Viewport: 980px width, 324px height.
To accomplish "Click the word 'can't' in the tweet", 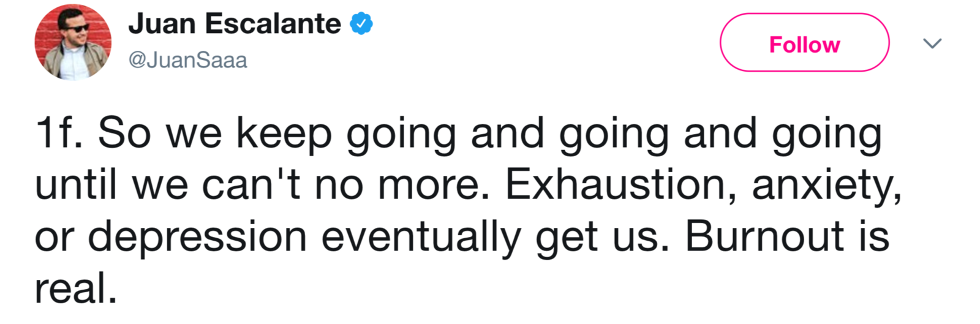I will pyautogui.click(x=251, y=184).
